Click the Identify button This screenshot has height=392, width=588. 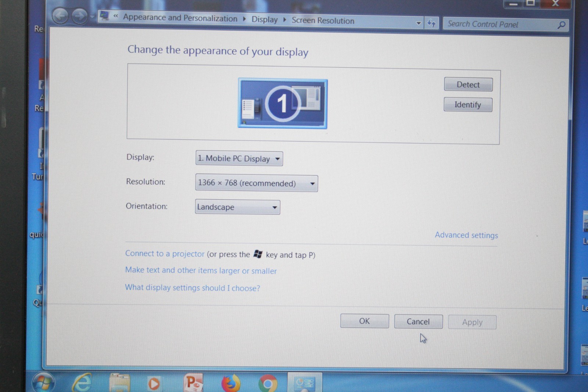pyautogui.click(x=468, y=105)
